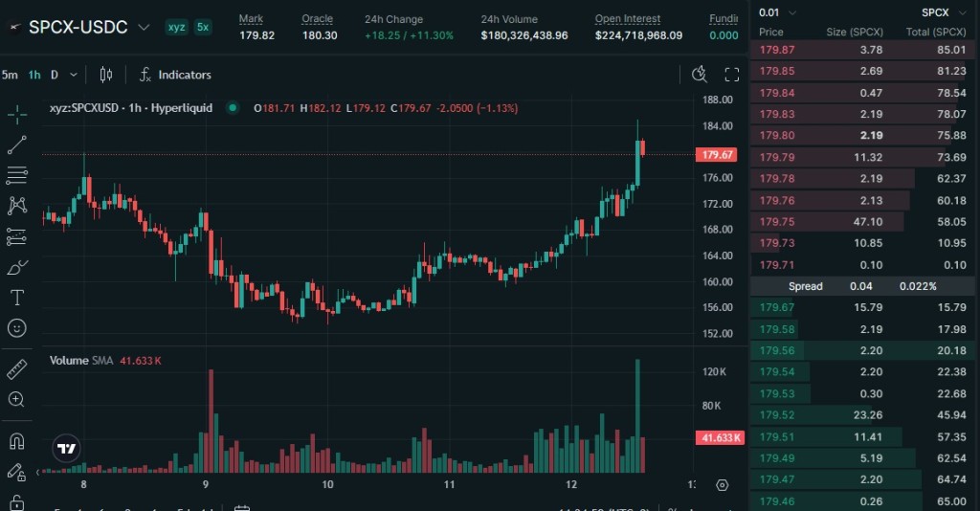Screen dimensions: 980x511
Task: Click ask price 179.84 in order book
Action: [x=777, y=93]
